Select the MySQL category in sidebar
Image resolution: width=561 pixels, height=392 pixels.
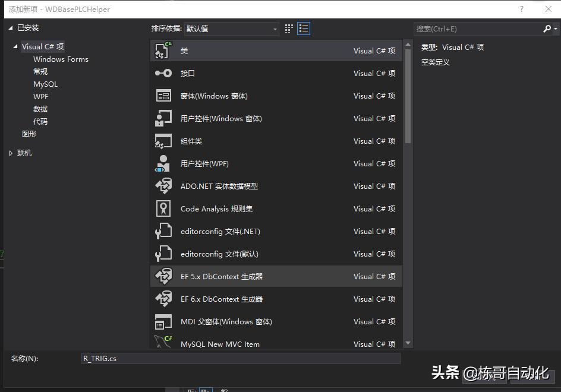(45, 84)
